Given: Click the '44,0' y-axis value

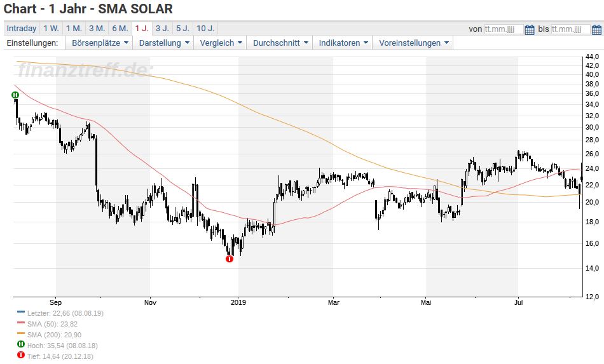Looking at the screenshot, I should pyautogui.click(x=592, y=57).
